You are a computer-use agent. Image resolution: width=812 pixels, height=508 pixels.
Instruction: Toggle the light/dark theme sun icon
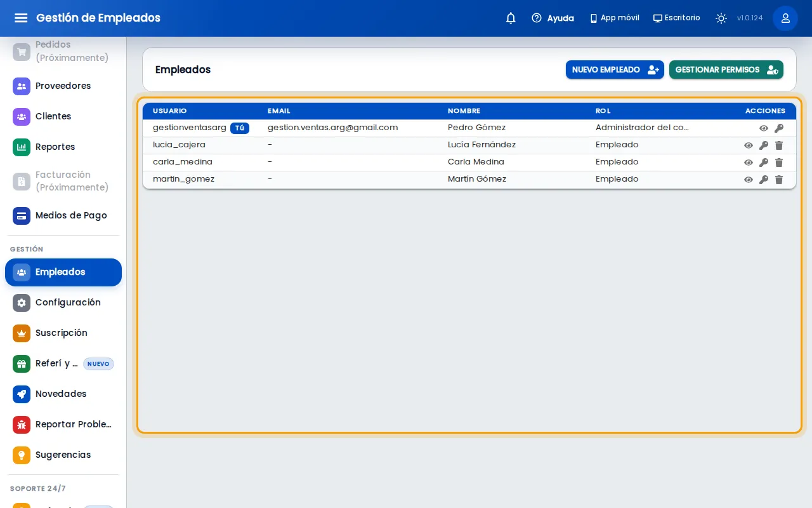[721, 18]
